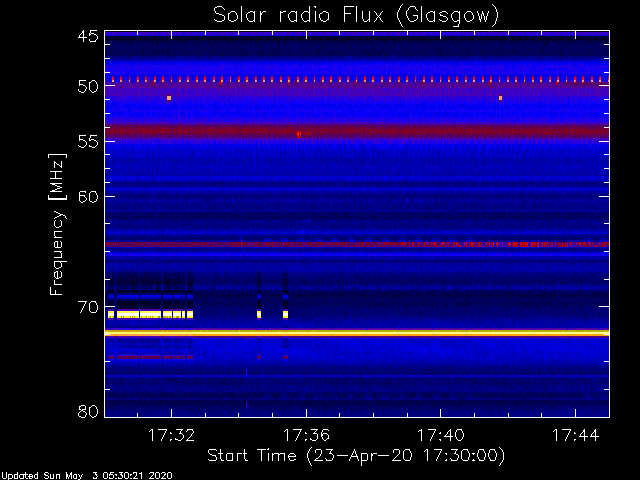This screenshot has width=640, height=480.
Task: Click the continuous bright yellow band near 72 MHz
Action: [x=357, y=333]
